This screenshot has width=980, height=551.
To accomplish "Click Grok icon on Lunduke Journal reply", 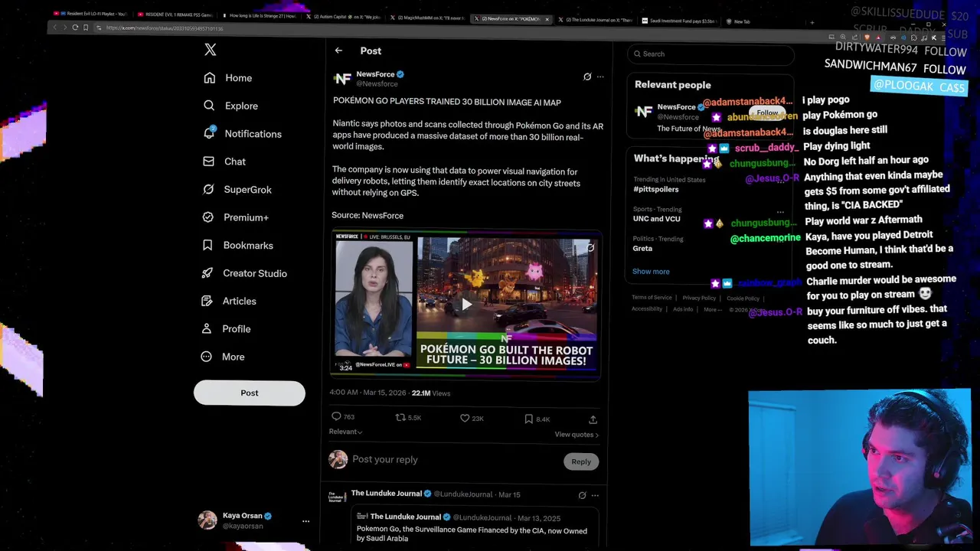I will (582, 495).
